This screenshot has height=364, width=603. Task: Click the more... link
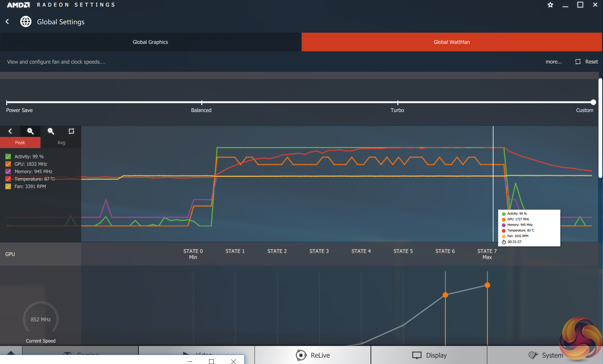(x=554, y=62)
